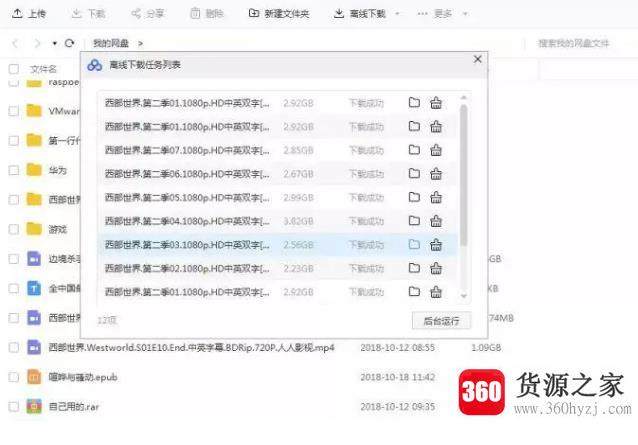638x445 pixels.
Task: Click the 第二季04 task name
Action: 187,221
